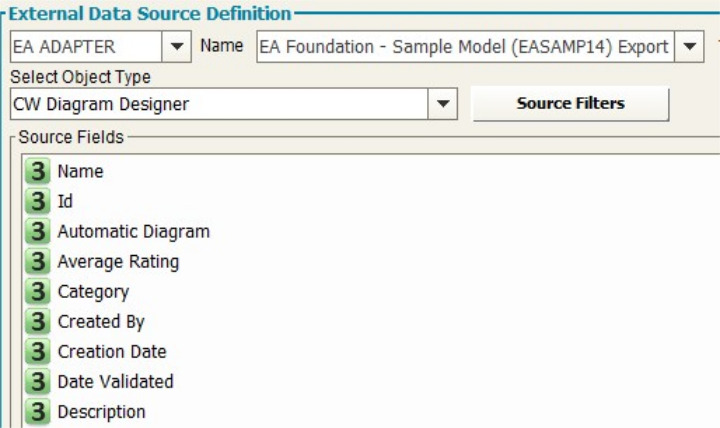Viewport: 720px width, 428px height.
Task: Click the green icon beside Description
Action: tap(39, 412)
